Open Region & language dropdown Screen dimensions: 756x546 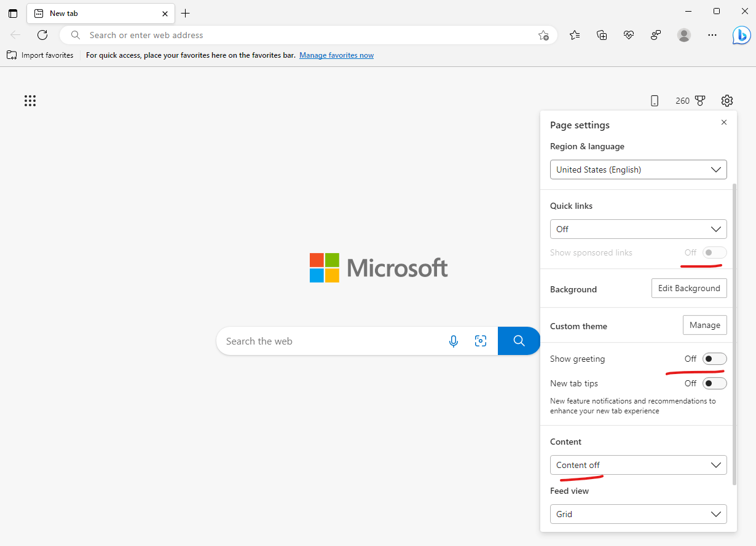[x=638, y=170]
